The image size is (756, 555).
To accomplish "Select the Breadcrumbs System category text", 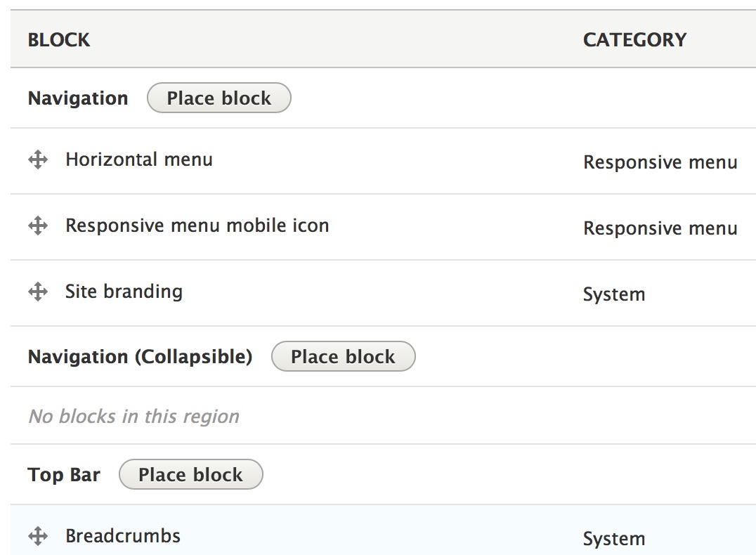I will point(614,538).
